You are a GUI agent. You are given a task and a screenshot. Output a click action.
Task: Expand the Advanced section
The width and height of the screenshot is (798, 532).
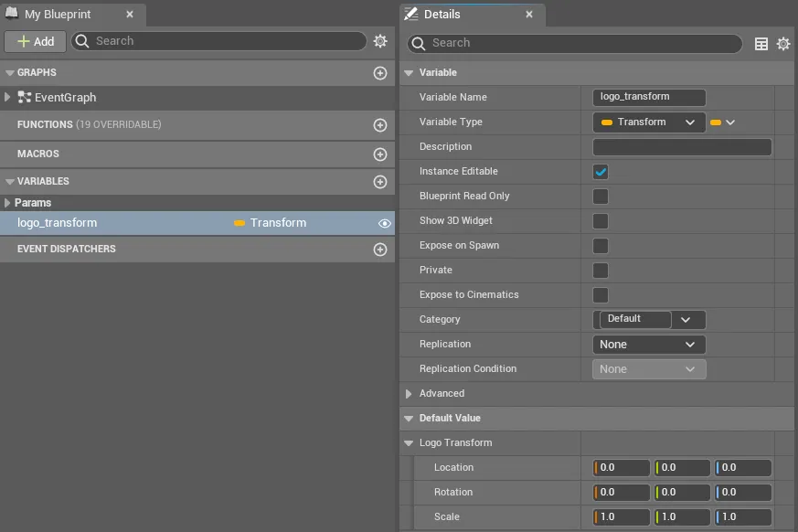[x=409, y=394]
